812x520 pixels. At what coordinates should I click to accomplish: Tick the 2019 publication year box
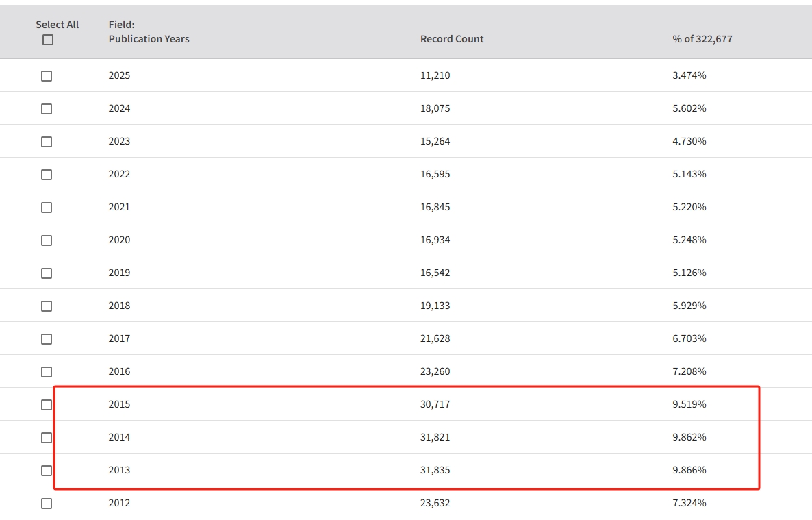pyautogui.click(x=47, y=273)
